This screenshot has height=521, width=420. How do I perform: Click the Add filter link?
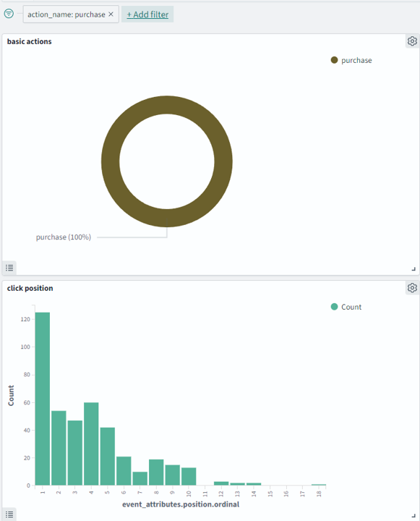(147, 14)
